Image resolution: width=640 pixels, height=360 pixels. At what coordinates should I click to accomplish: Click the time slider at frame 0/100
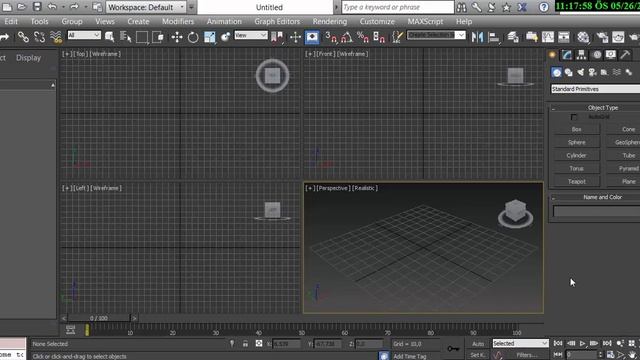(x=99, y=318)
